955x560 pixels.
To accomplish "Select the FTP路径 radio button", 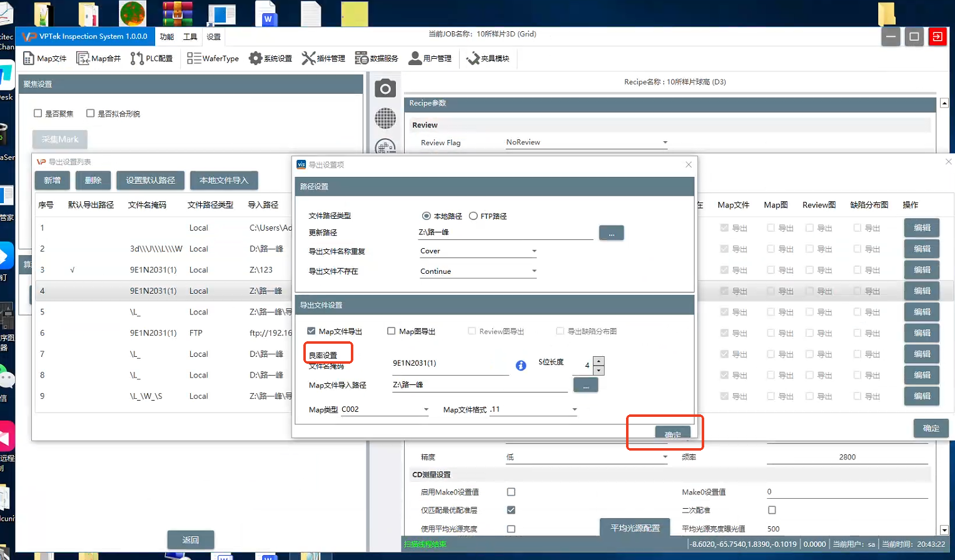I will point(473,216).
